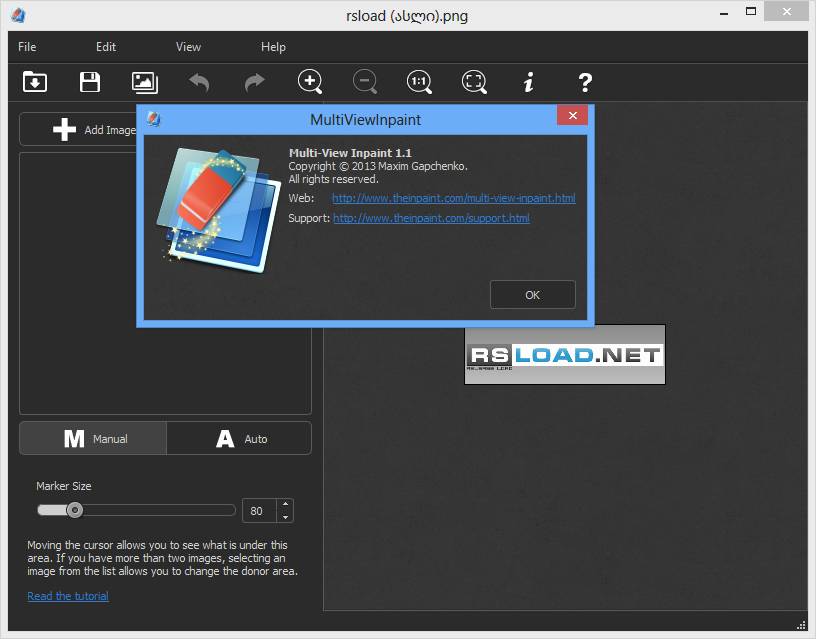Zoom out with the minus magnifier

pos(365,82)
